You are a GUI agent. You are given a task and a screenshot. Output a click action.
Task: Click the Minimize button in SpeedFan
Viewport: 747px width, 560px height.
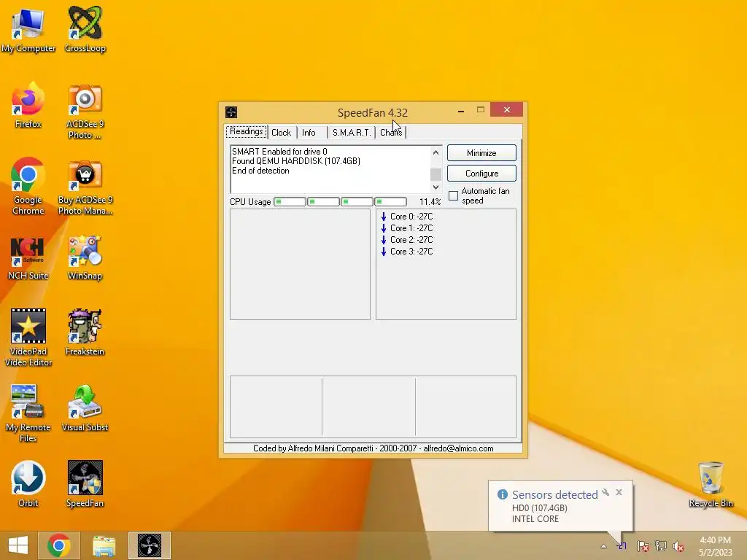pyautogui.click(x=481, y=153)
